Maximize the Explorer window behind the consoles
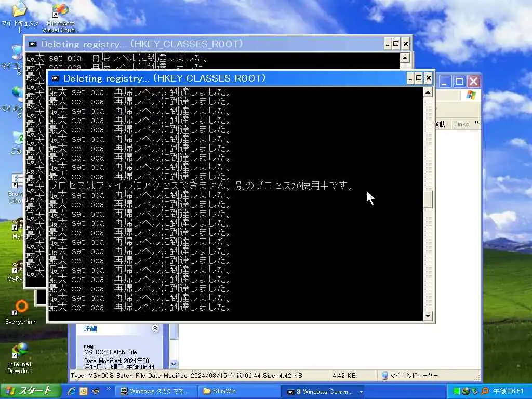This screenshot has width=532, height=399. click(x=459, y=82)
